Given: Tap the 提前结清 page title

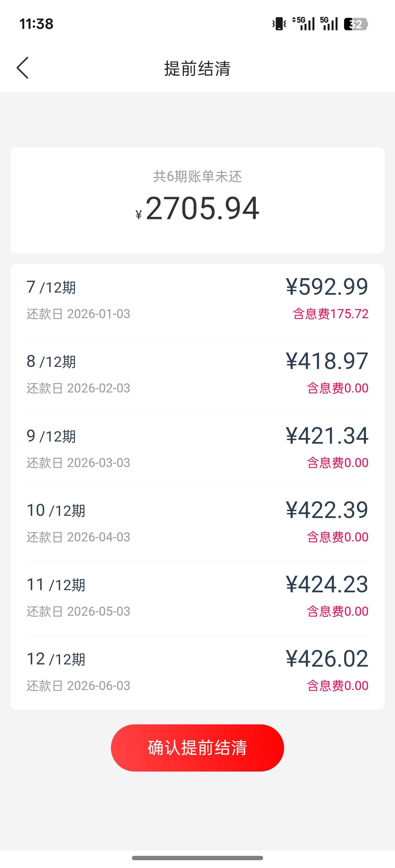Looking at the screenshot, I should coord(197,68).
